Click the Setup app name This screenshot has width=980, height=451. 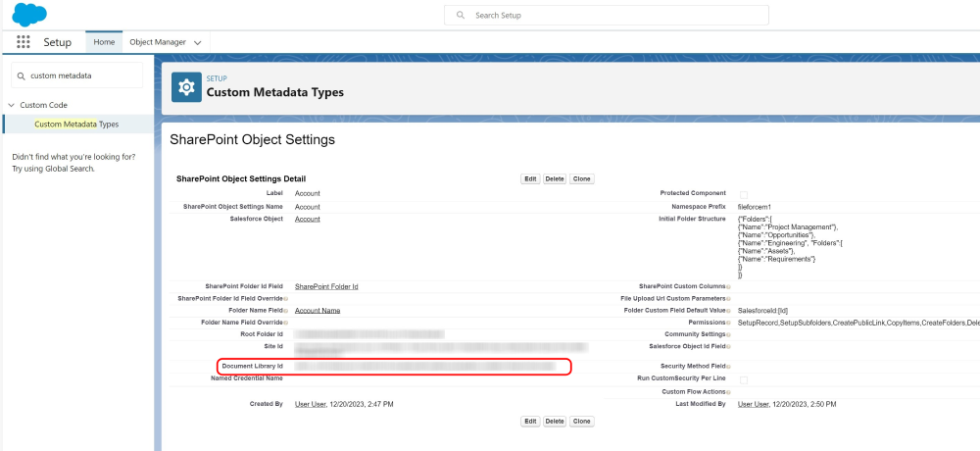pyautogui.click(x=58, y=42)
